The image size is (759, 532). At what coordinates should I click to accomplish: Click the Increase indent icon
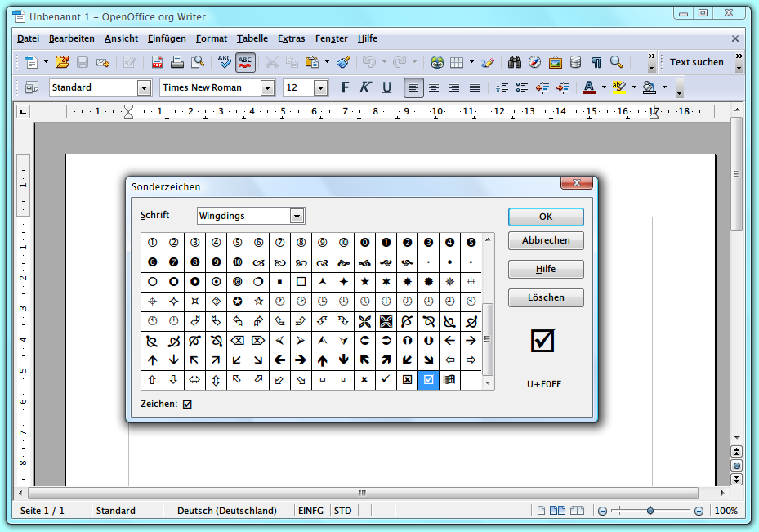[x=563, y=87]
